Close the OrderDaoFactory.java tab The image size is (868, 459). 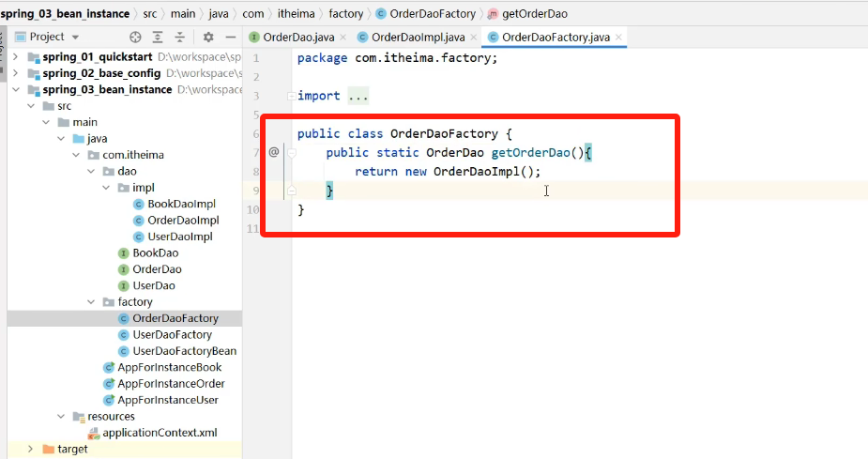[x=618, y=38]
